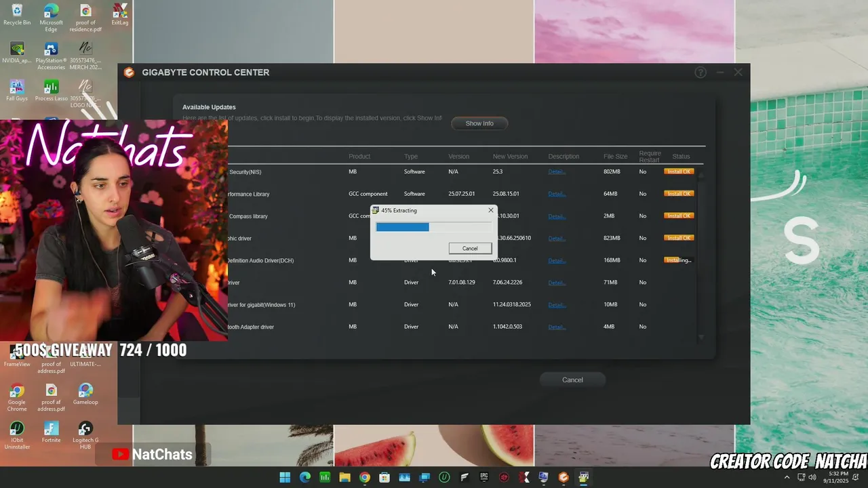868x488 pixels.
Task: Click the large Cancel button below updates
Action: (x=572, y=380)
